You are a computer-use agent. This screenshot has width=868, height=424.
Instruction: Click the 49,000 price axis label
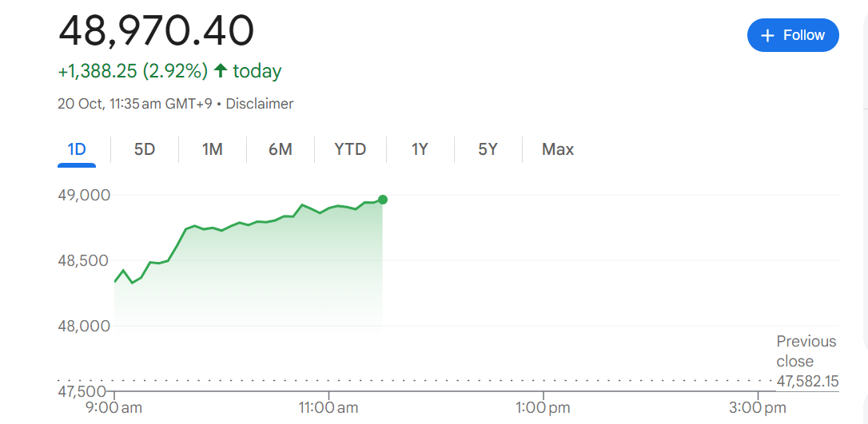click(x=84, y=195)
